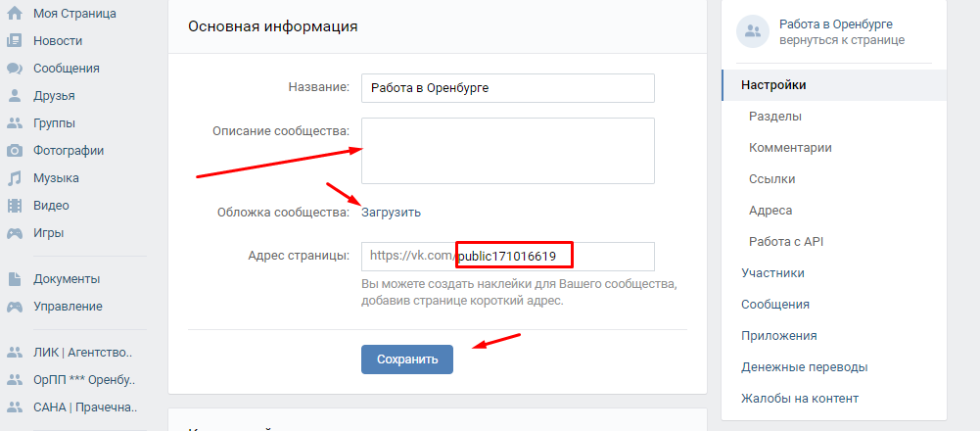980x431 pixels.
Task: Click into Описание сообщества text area
Action: (507, 151)
